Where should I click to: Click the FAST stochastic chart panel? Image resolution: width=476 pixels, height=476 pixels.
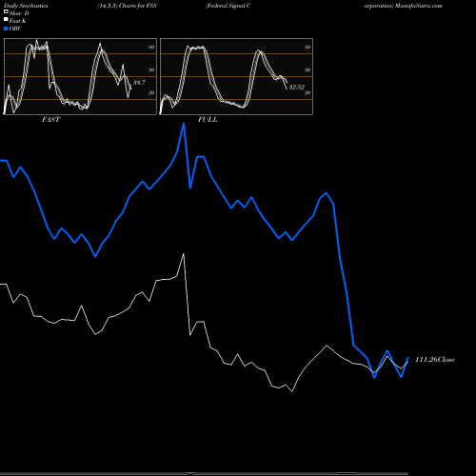80,76
